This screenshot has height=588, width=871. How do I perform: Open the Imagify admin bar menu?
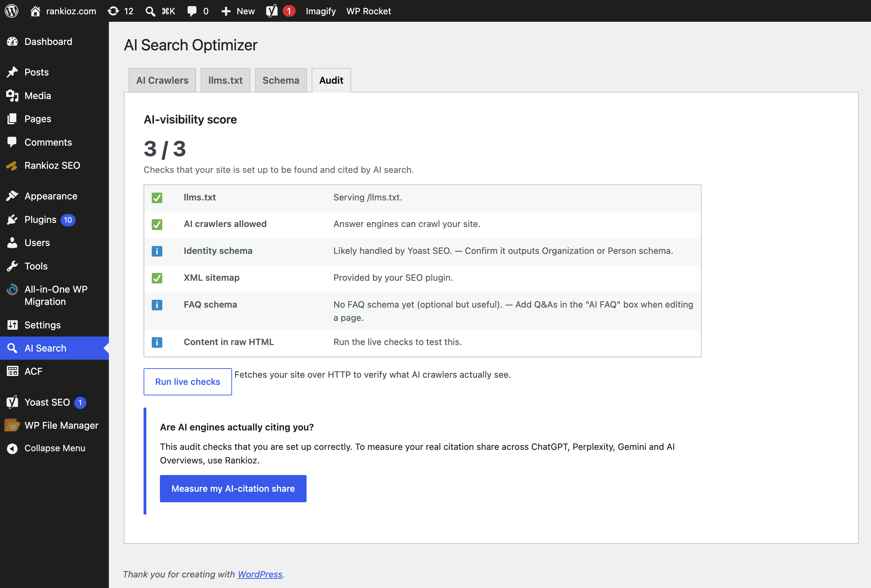point(321,11)
